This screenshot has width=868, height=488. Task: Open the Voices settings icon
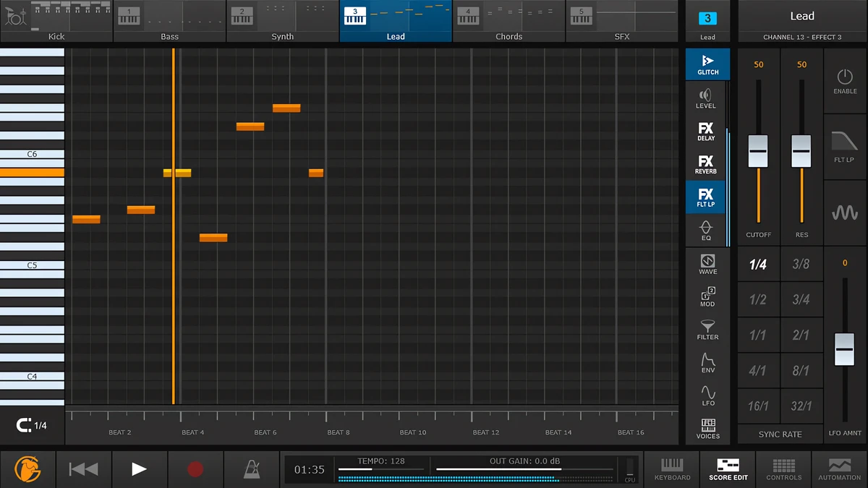click(707, 429)
